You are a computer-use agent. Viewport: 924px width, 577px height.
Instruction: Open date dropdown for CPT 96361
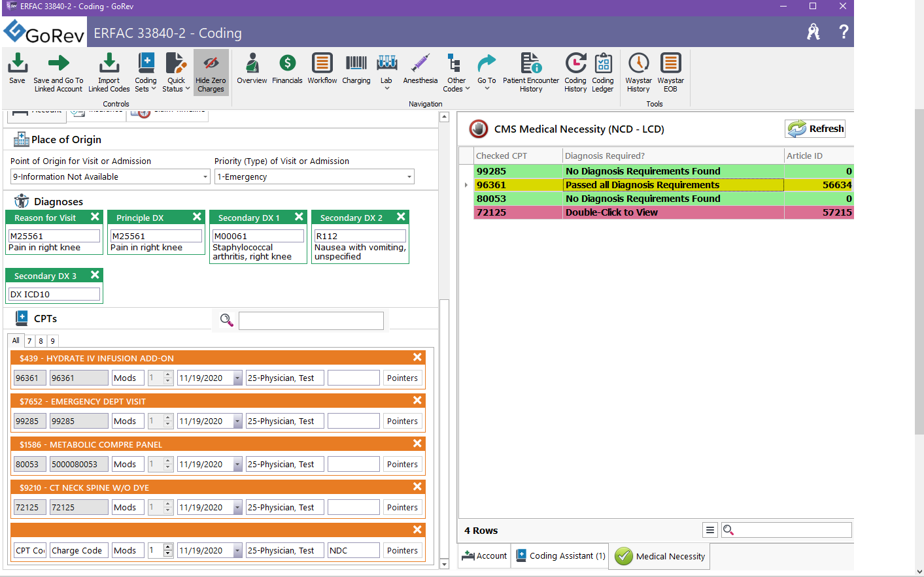(237, 378)
